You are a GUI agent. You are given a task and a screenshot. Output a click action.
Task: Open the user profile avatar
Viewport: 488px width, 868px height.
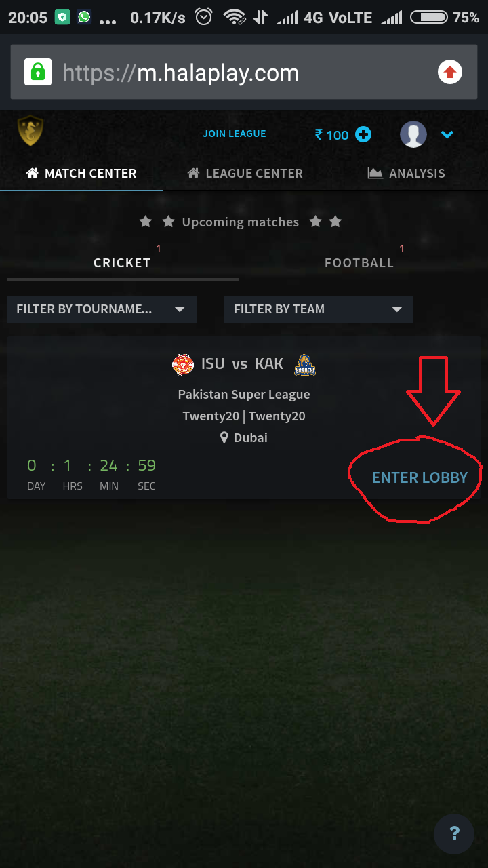pyautogui.click(x=413, y=134)
